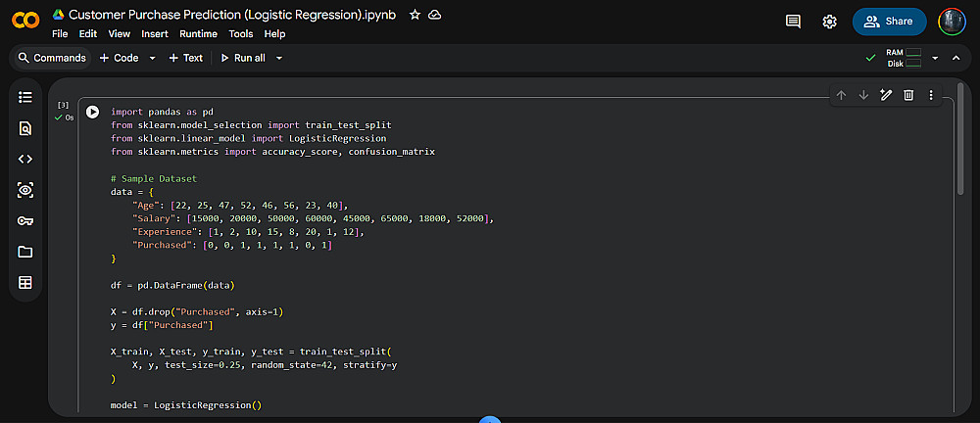Expand the Run all dropdown arrow
The image size is (980, 423).
coord(279,58)
